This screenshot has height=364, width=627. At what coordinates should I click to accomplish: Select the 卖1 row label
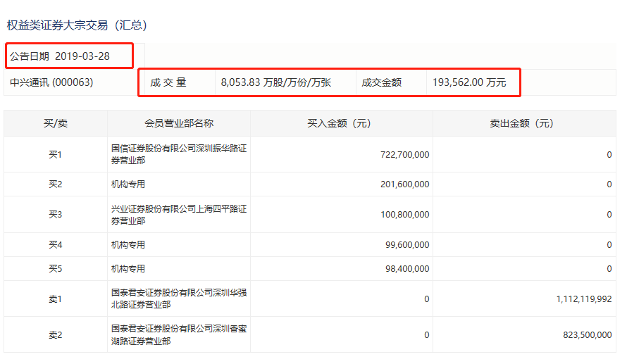point(56,299)
